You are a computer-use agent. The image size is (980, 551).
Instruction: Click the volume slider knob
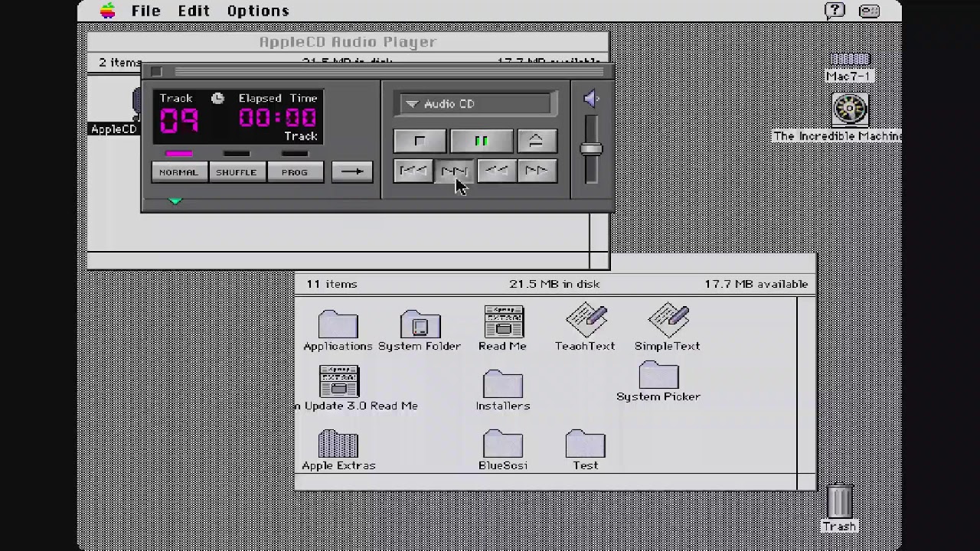591,149
